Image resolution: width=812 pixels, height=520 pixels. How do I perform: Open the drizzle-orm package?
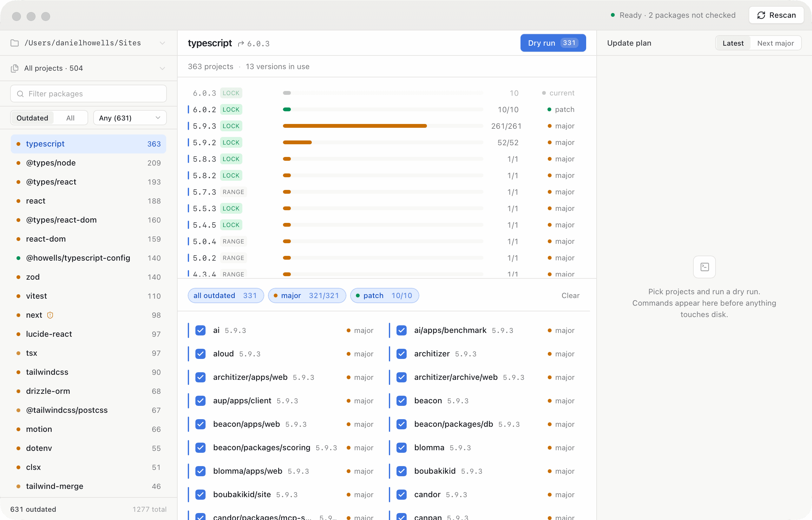coord(88,391)
